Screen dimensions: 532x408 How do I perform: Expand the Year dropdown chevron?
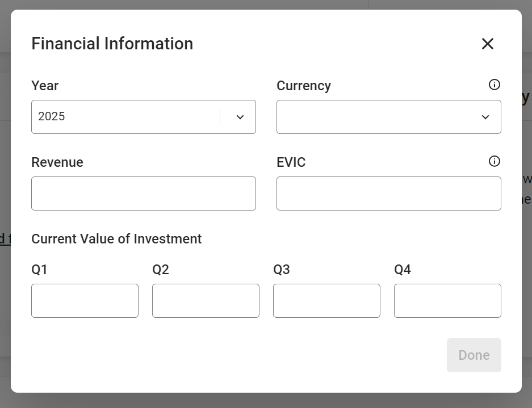[x=240, y=117]
